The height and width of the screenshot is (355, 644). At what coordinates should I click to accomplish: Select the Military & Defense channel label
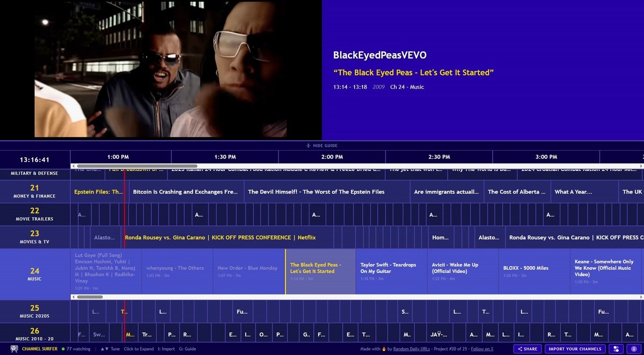coord(35,174)
